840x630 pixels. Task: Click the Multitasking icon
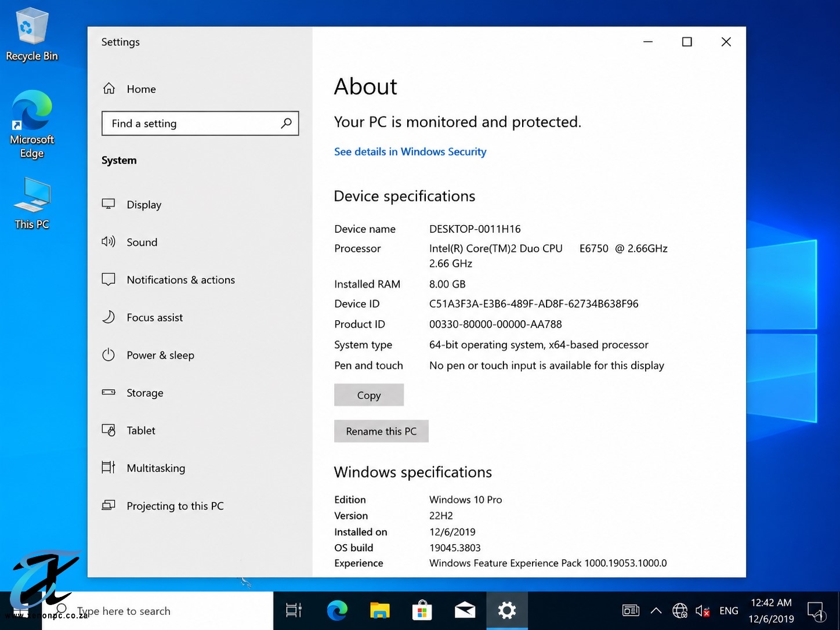point(108,468)
